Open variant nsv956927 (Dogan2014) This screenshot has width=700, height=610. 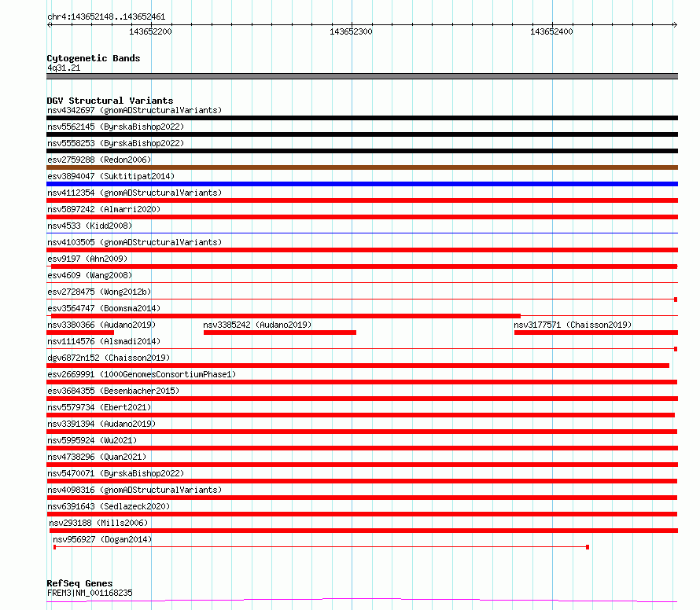[102, 539]
